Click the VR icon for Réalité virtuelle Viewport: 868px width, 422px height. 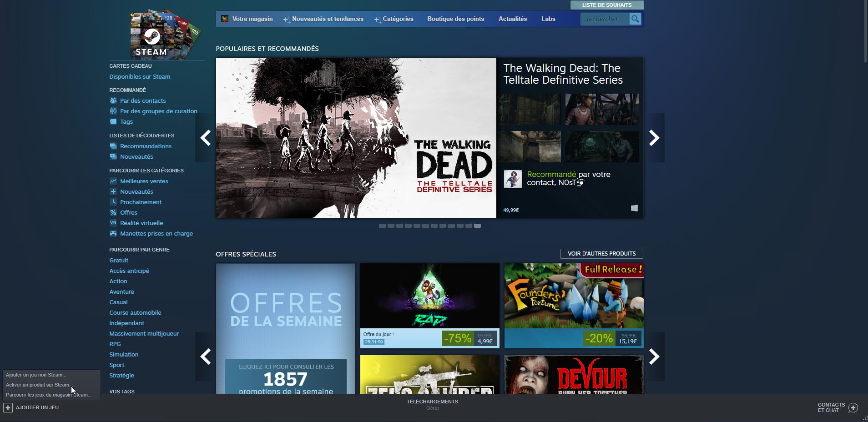(113, 223)
